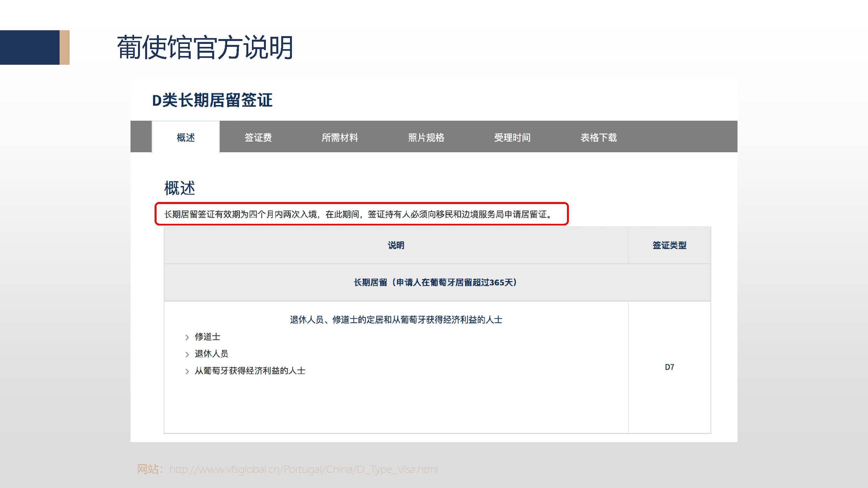
Task: Click the D7 visa type cell
Action: pos(669,367)
